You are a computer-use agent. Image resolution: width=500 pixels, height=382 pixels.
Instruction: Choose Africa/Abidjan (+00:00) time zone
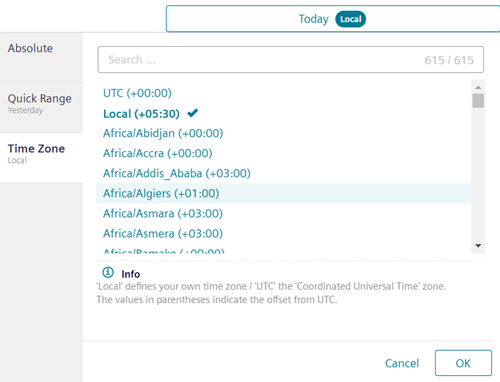(x=284, y=133)
